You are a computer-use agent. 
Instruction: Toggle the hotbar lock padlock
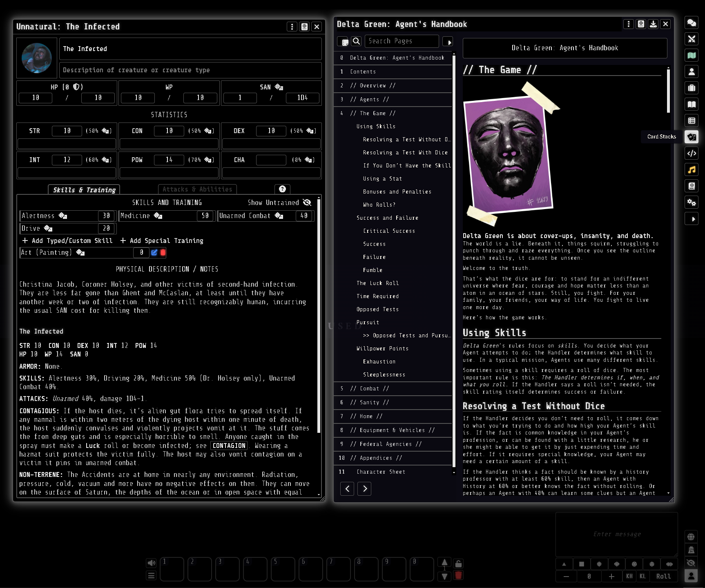[458, 563]
